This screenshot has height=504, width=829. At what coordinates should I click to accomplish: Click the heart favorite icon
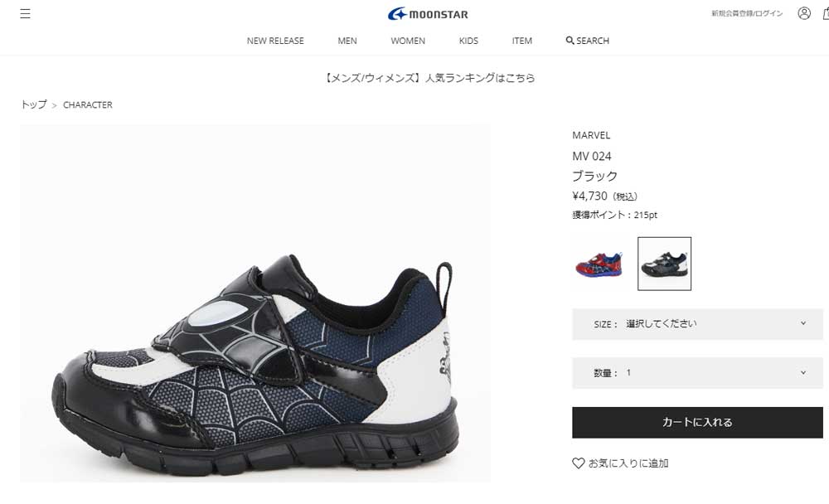(x=579, y=463)
